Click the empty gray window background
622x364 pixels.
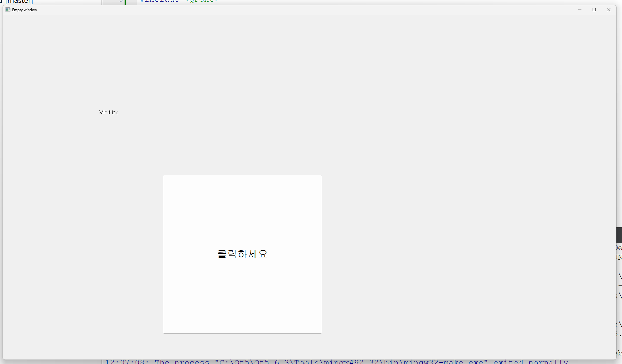tap(447, 128)
